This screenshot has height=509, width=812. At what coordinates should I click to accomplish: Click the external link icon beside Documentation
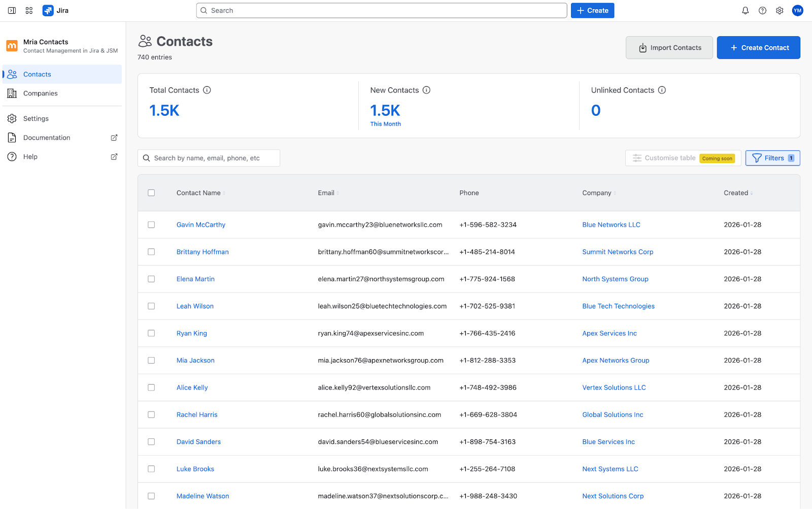click(114, 138)
